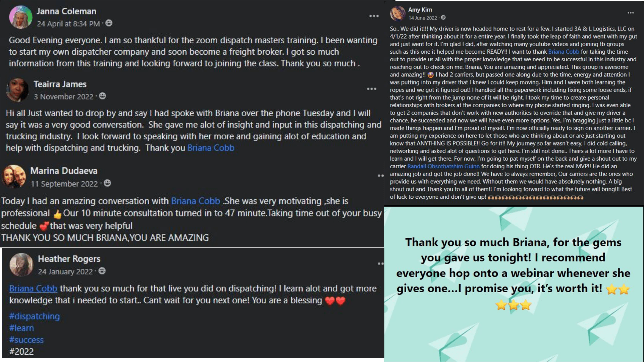Follow underlined Briana Cobb link in Heather's post
This screenshot has width=644, height=362.
33,288
